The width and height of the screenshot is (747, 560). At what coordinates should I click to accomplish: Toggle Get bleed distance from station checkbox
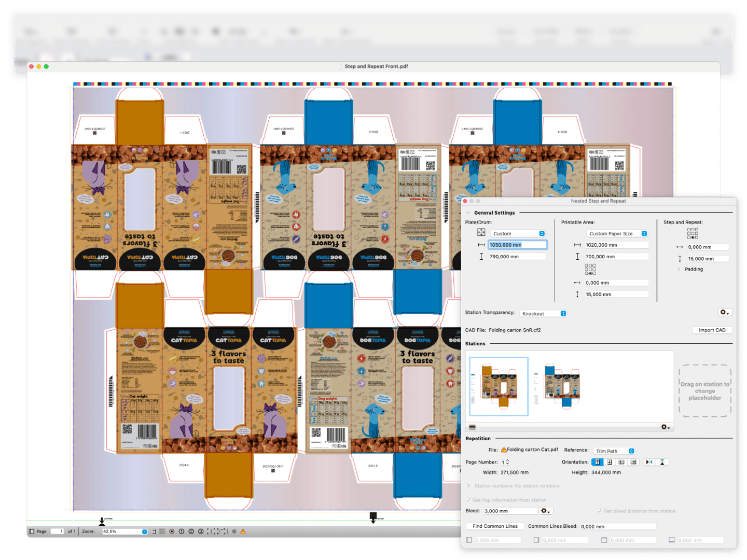coord(600,511)
